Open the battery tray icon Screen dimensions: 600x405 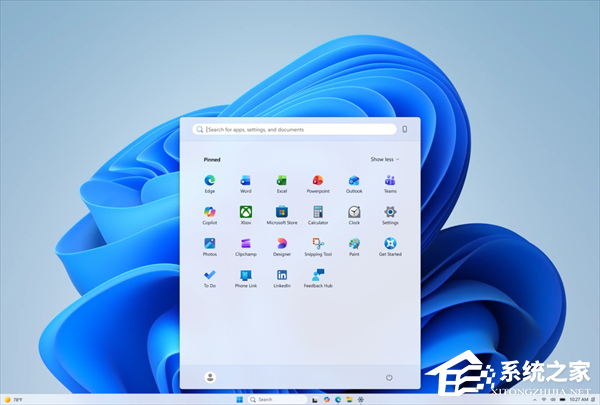pyautogui.click(x=562, y=400)
